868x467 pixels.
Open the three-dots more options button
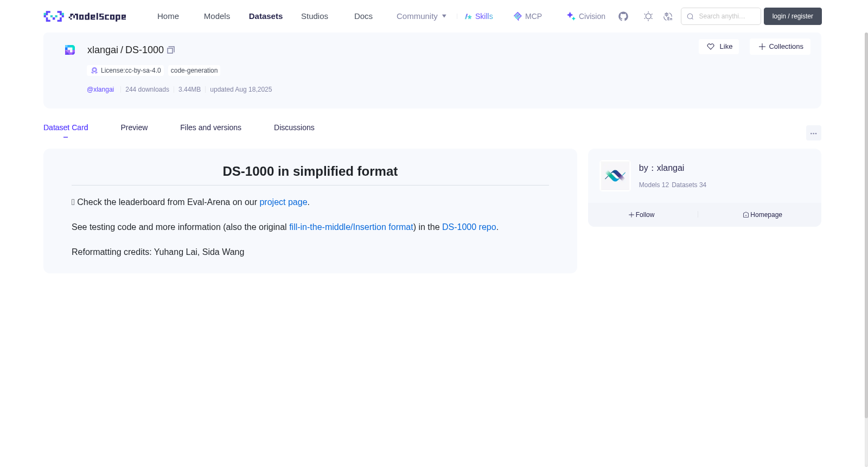coord(813,133)
